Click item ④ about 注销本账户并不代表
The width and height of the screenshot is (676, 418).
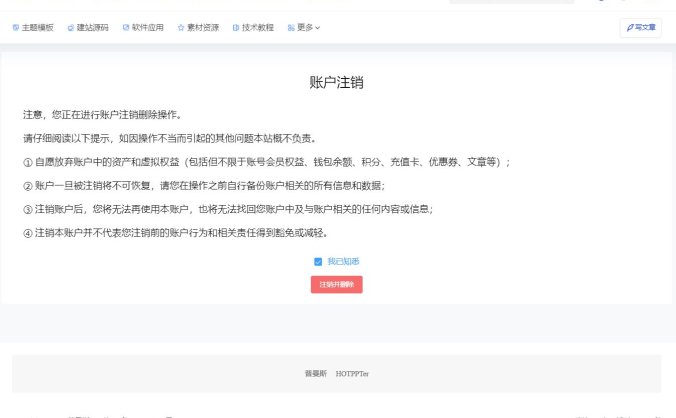pos(175,233)
